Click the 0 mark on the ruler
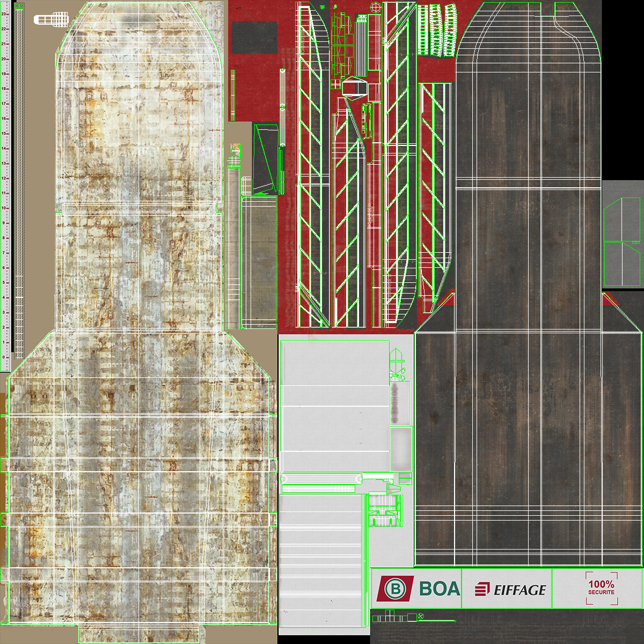Viewport: 644px width, 644px height. pos(3,357)
